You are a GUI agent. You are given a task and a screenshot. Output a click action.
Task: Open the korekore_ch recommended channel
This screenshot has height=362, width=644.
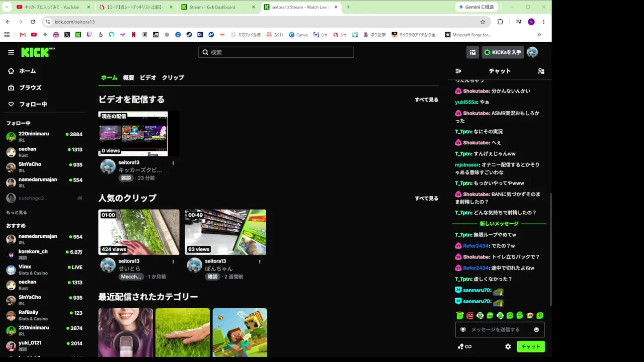(44, 254)
